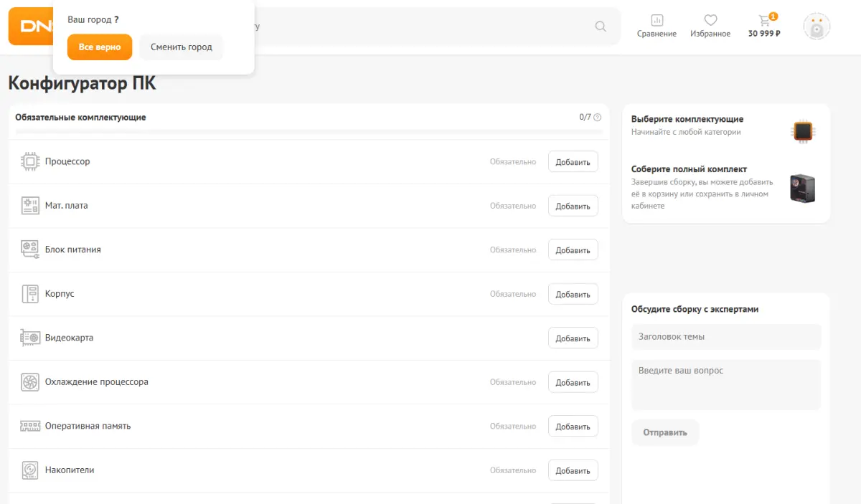Confirm city with Все верно button
The width and height of the screenshot is (861, 504).
click(100, 47)
